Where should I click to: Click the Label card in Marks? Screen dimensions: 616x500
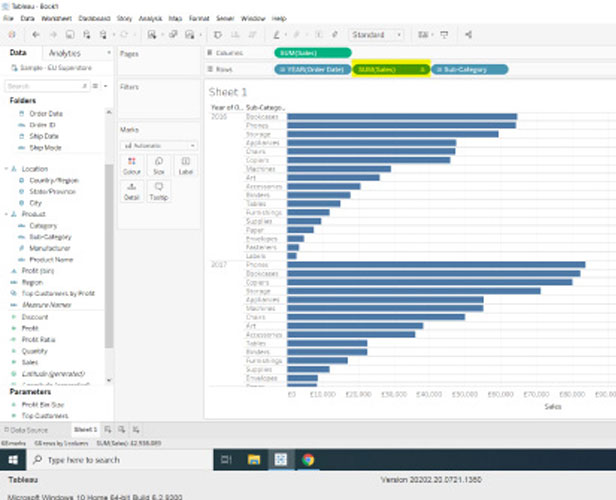click(x=185, y=165)
